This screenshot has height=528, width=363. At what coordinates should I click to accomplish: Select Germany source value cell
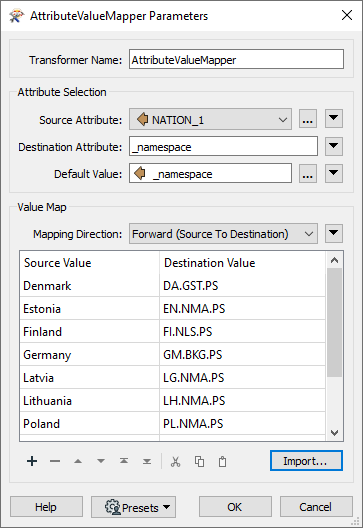click(x=89, y=355)
